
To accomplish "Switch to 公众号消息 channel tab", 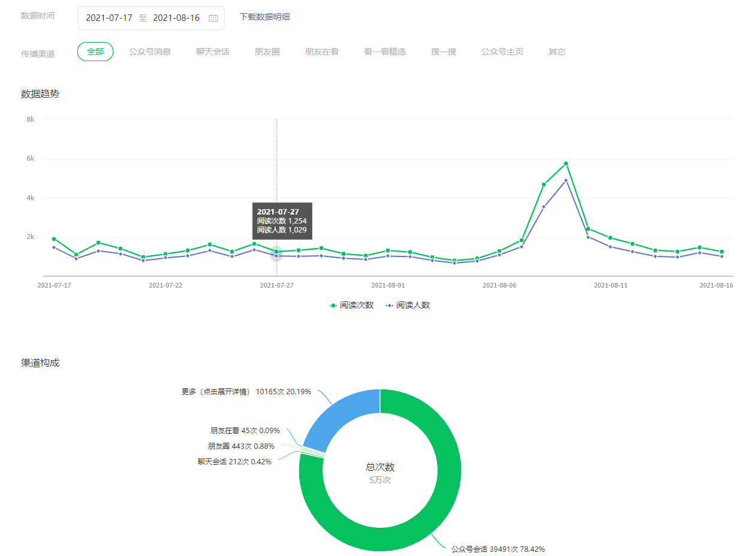I will 150,52.
